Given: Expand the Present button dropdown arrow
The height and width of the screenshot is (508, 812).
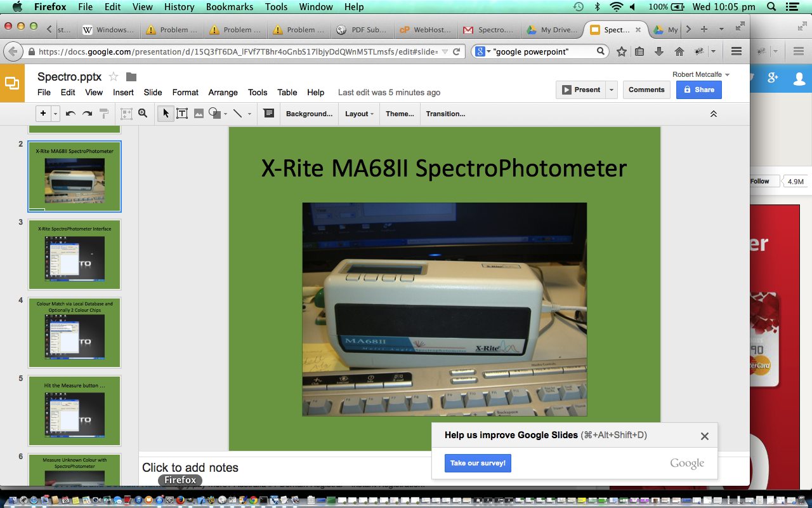Looking at the screenshot, I should [x=612, y=90].
